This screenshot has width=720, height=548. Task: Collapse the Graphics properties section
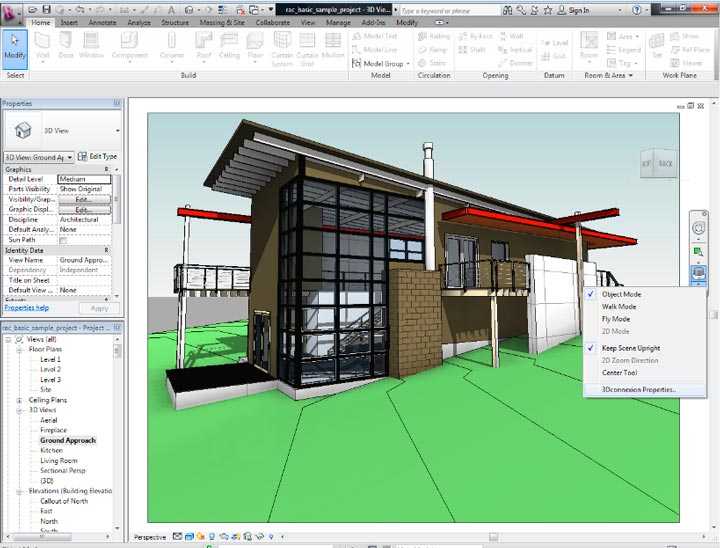coord(107,169)
